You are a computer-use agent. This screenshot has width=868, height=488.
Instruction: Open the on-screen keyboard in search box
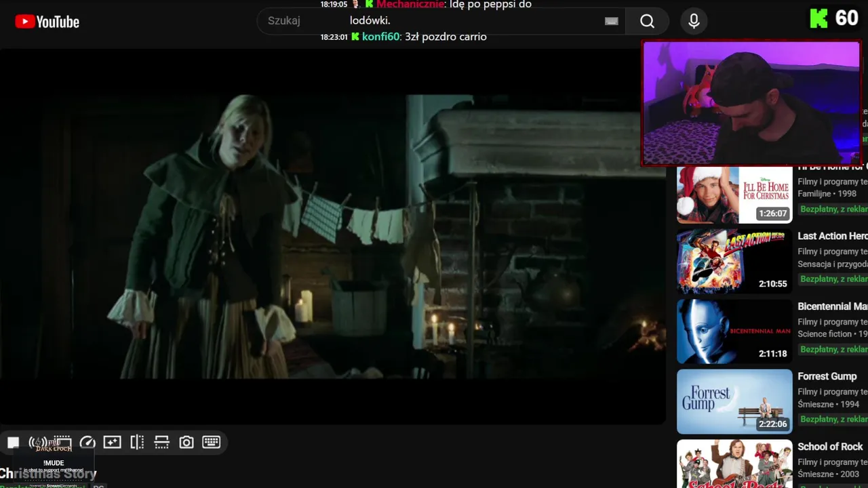612,21
